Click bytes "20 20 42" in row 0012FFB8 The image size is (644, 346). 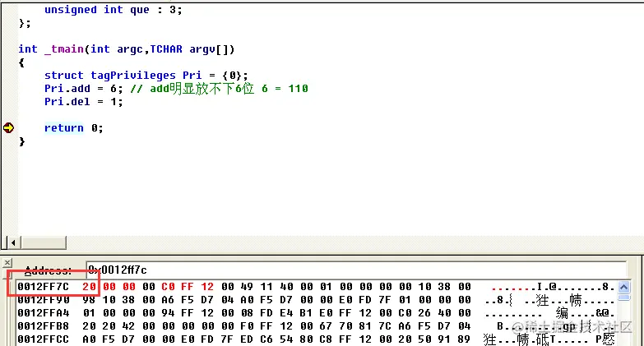pos(109,326)
